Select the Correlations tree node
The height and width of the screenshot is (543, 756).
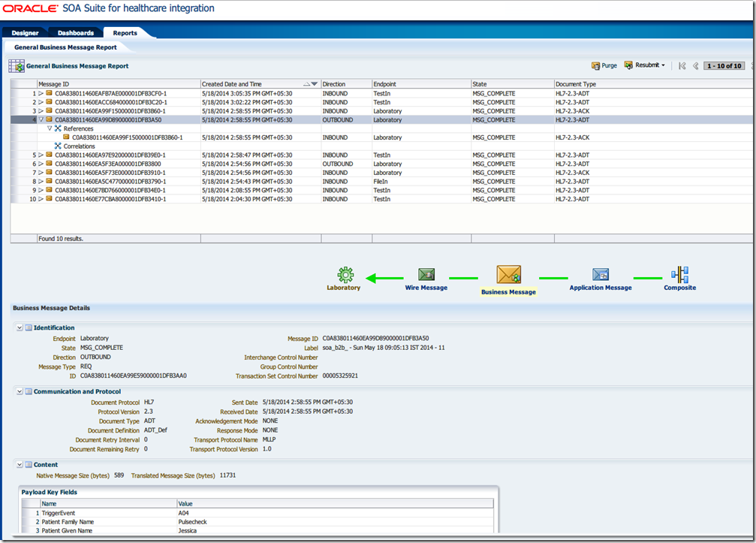click(x=79, y=146)
